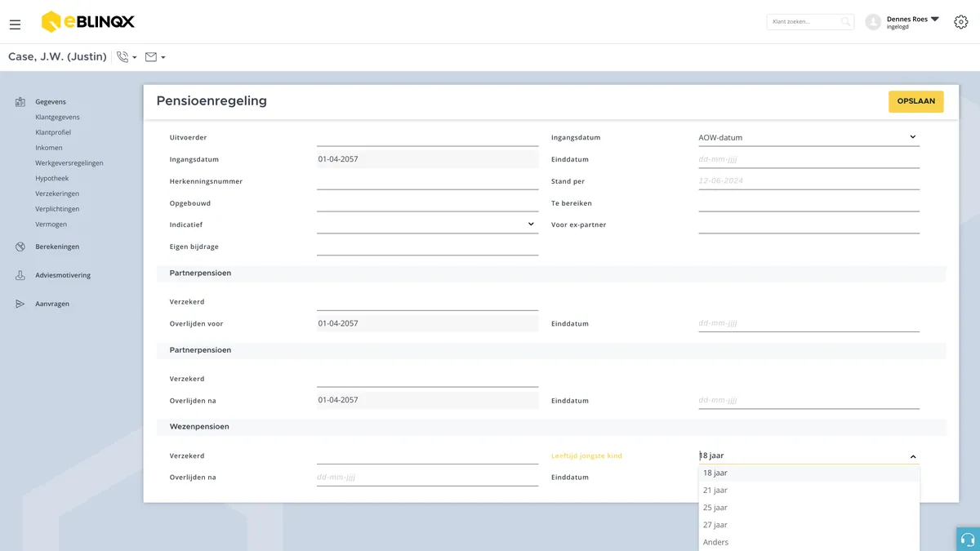This screenshot has height=551, width=980.
Task: Expand the phone options arrow
Action: (135, 58)
